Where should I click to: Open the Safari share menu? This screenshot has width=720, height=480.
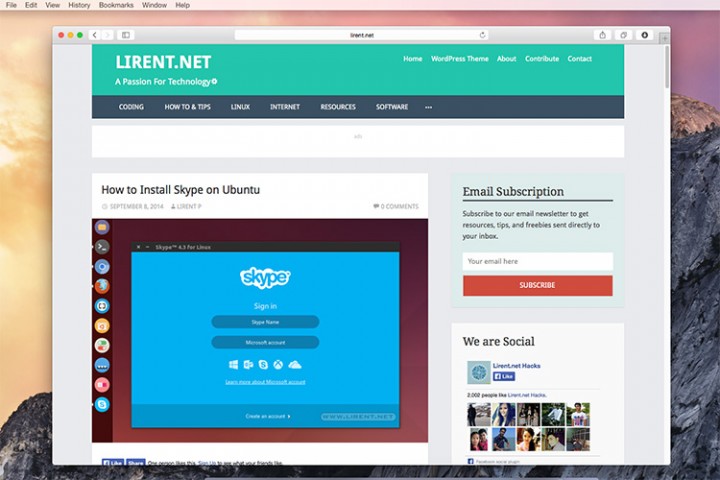point(602,35)
